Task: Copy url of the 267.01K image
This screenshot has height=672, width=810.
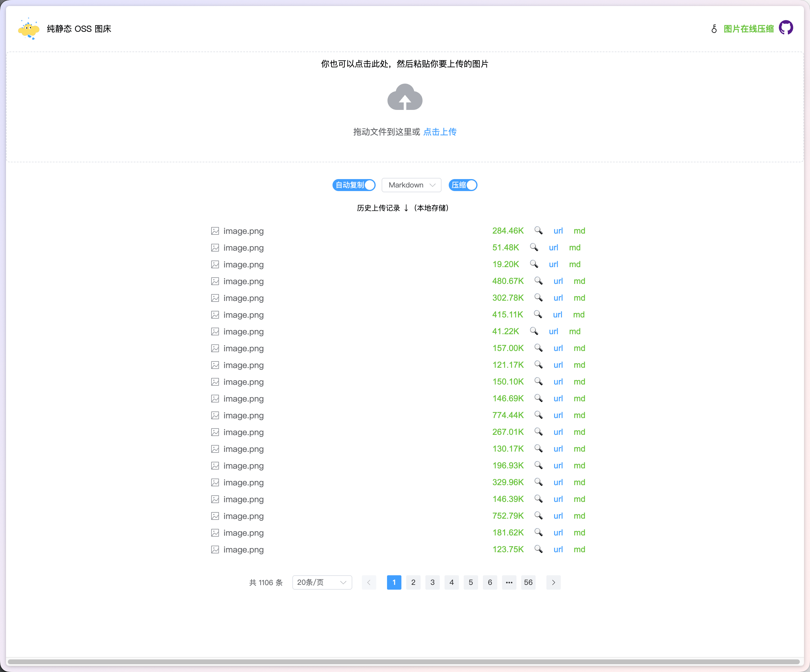Action: coord(558,432)
